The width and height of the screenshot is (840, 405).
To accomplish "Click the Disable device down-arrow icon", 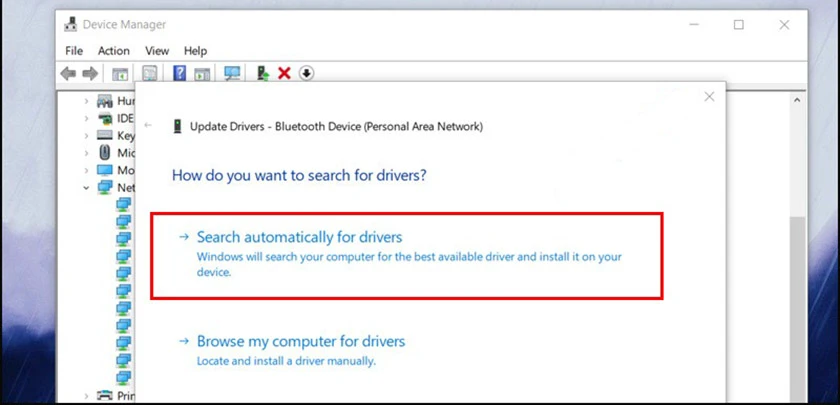I will click(306, 73).
